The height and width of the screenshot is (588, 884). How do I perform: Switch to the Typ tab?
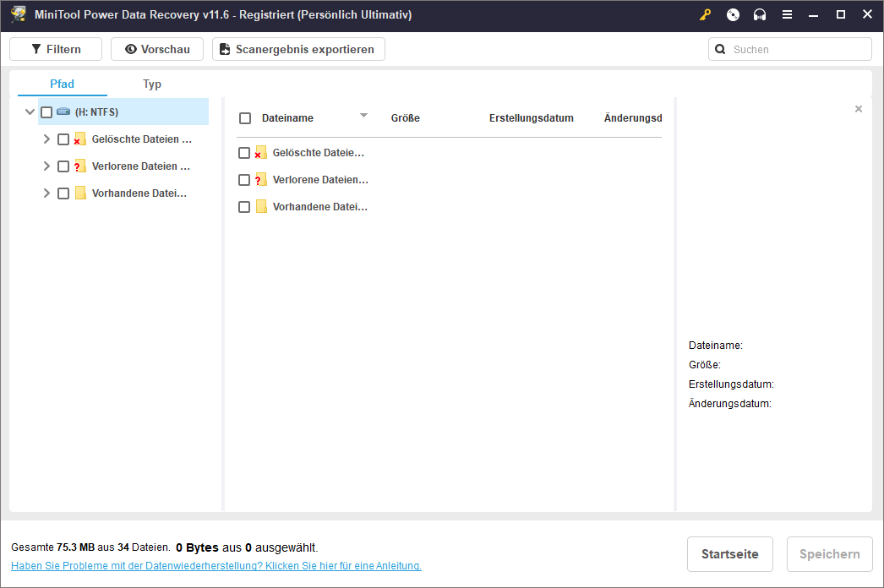pyautogui.click(x=152, y=84)
